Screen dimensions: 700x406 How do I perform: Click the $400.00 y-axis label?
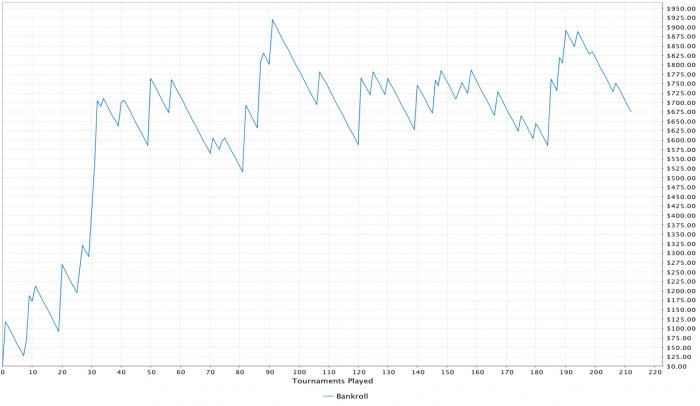coord(681,215)
